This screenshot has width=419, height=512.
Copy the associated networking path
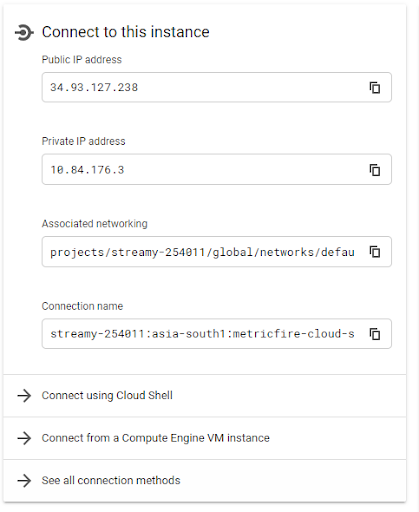point(375,252)
